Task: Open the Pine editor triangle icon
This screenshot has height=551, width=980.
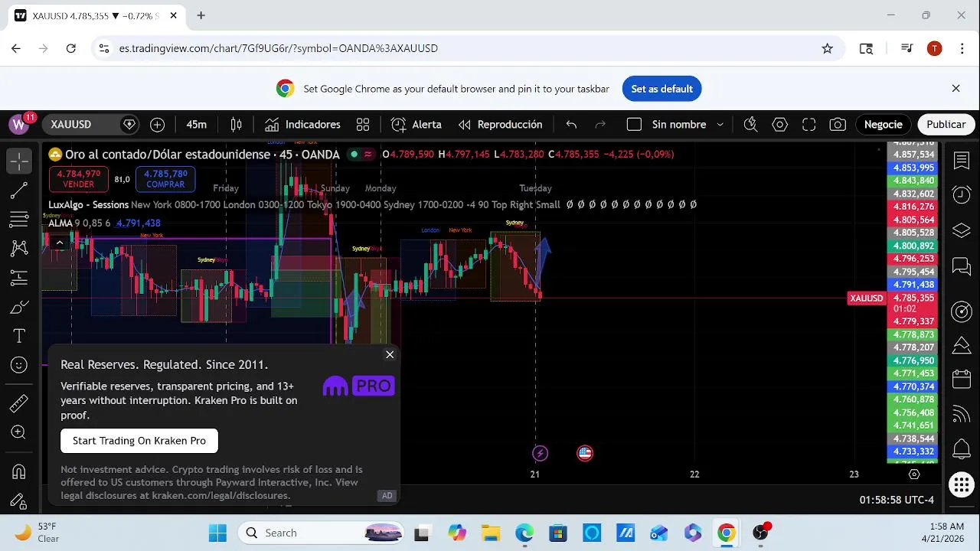Action: click(962, 346)
